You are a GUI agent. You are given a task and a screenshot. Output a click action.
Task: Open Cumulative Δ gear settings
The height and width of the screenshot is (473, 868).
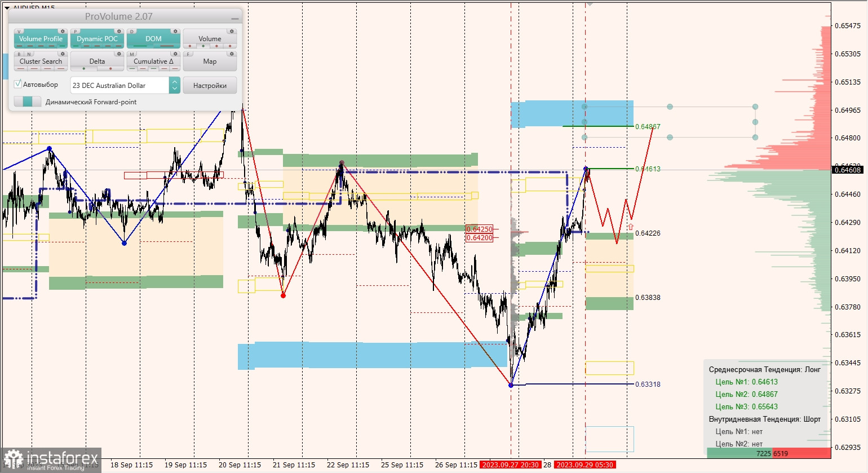(x=175, y=54)
